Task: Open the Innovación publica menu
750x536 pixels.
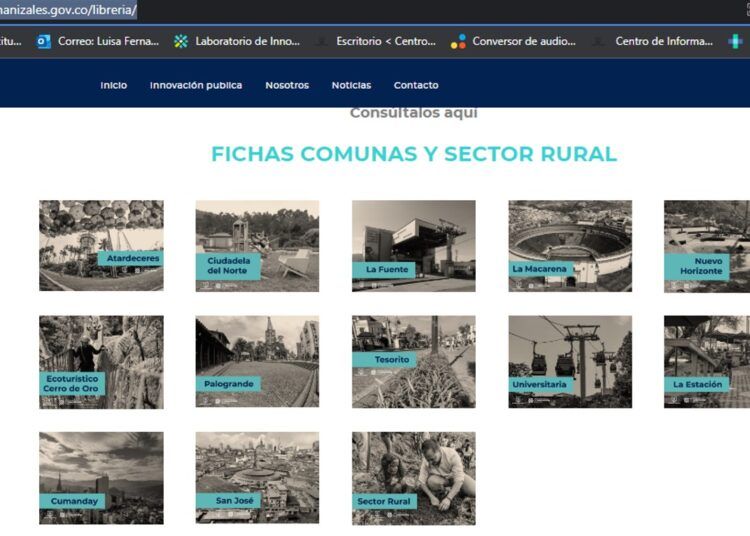Action: (196, 85)
